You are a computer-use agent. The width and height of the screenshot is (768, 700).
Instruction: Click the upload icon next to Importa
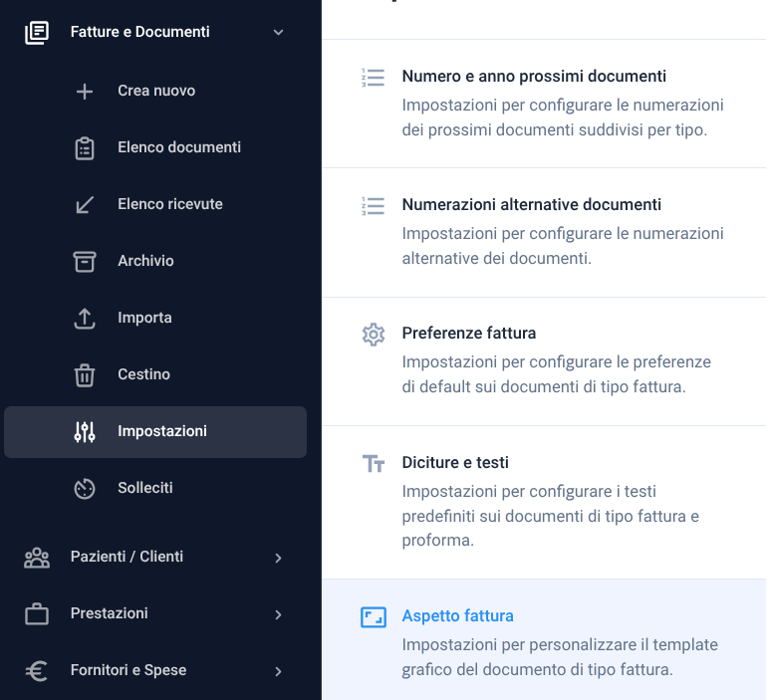pyautogui.click(x=85, y=319)
